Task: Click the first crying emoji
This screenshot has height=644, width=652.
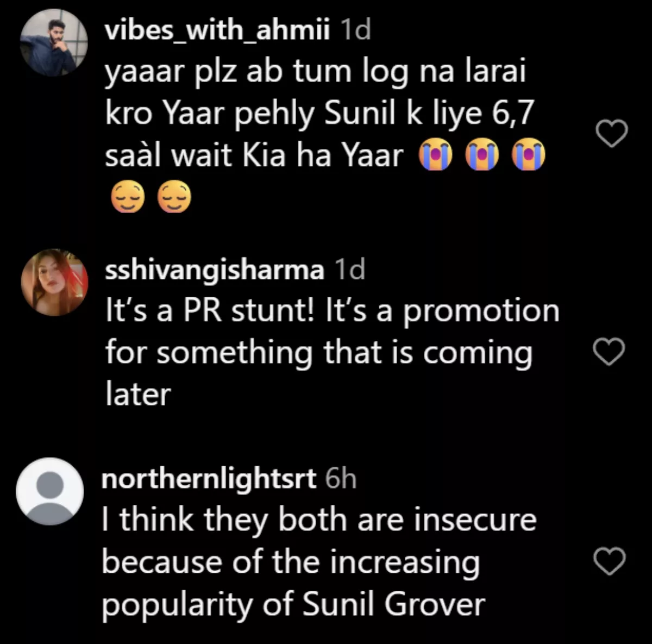Action: [x=435, y=156]
